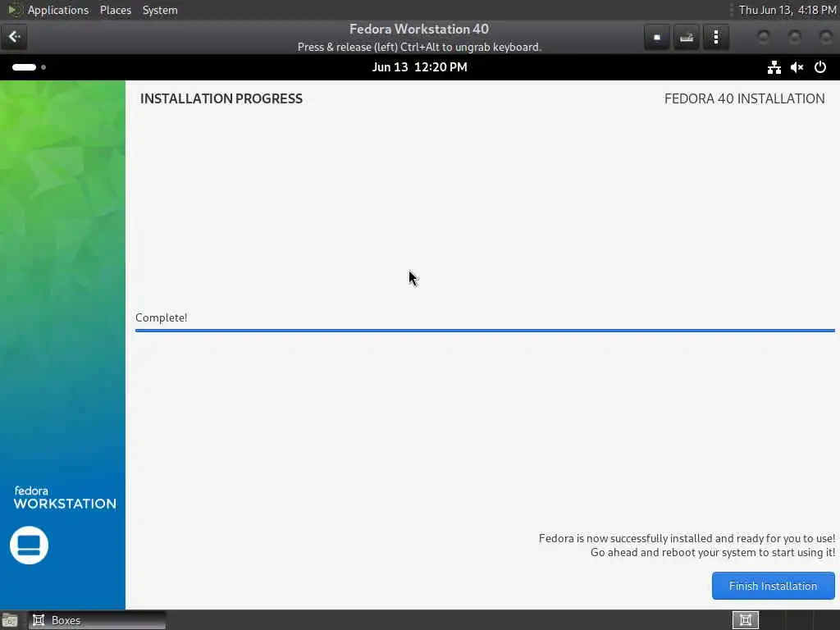Click the Fedora Workstation laptop logo
The image size is (840, 630).
29,546
